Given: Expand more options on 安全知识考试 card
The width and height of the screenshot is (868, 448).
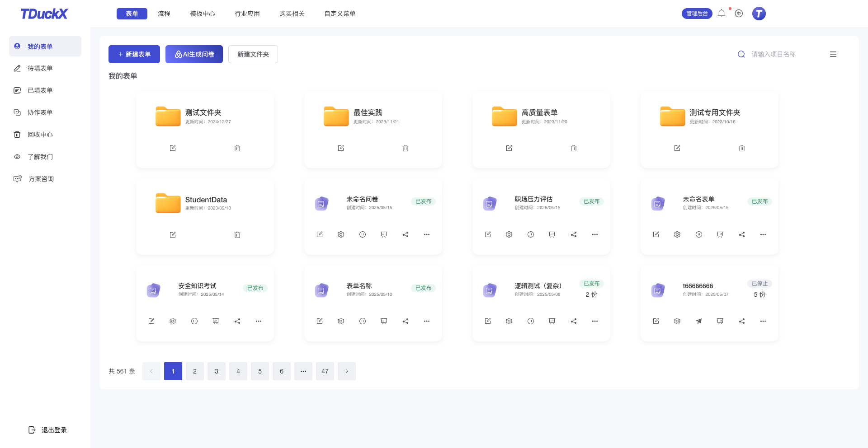Looking at the screenshot, I should click(x=259, y=321).
